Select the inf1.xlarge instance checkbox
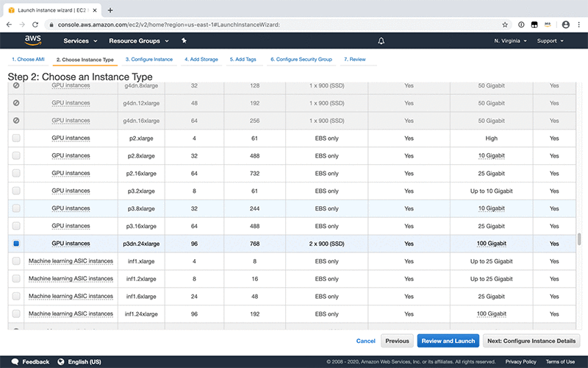588x368 pixels. pyautogui.click(x=16, y=261)
